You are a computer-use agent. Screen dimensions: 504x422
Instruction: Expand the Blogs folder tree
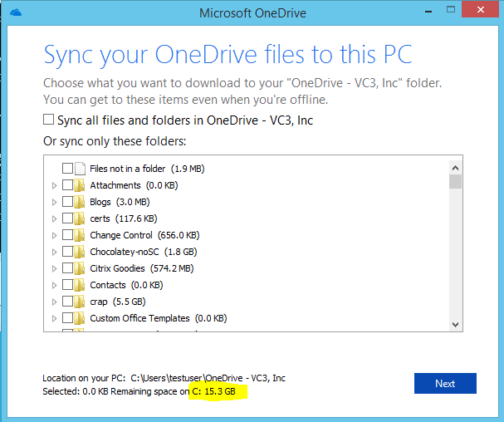54,202
